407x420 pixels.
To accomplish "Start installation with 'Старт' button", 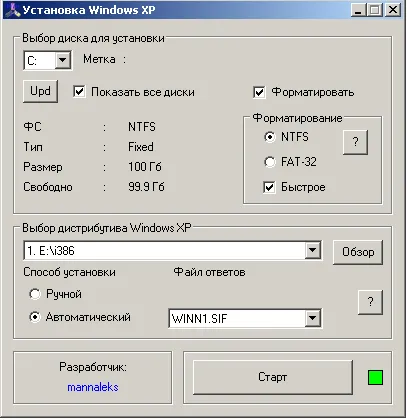I will [273, 377].
